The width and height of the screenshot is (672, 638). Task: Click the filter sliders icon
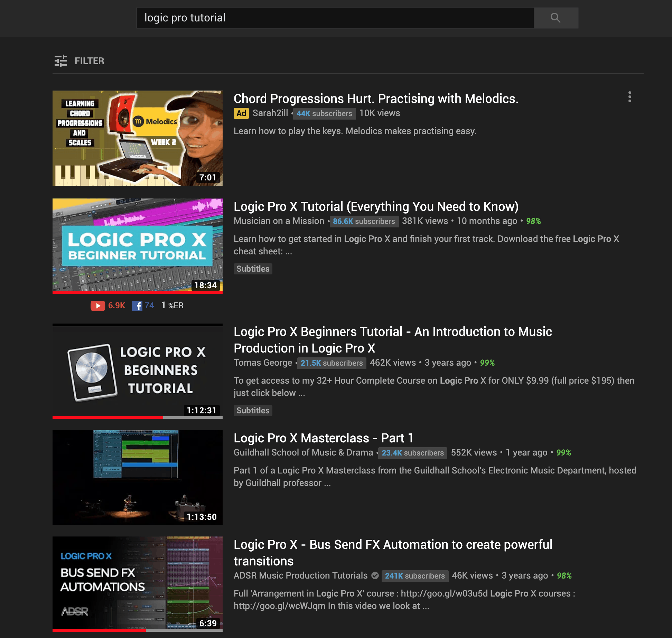click(61, 61)
